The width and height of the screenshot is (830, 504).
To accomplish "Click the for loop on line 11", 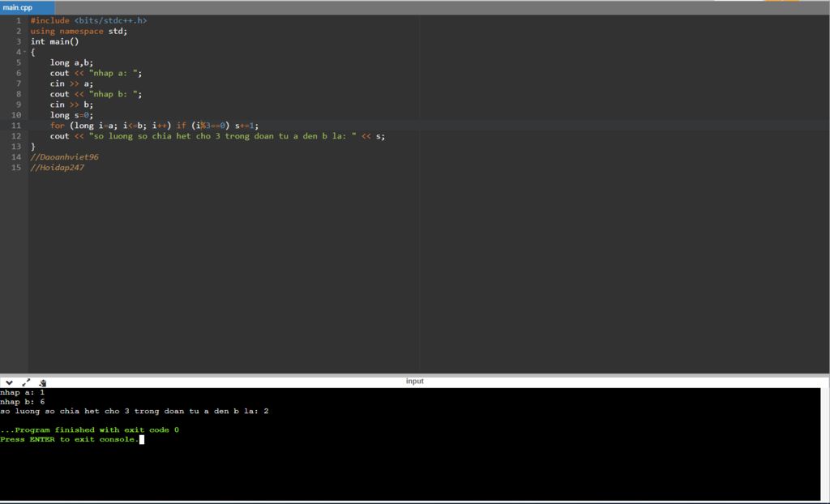I will 155,126.
